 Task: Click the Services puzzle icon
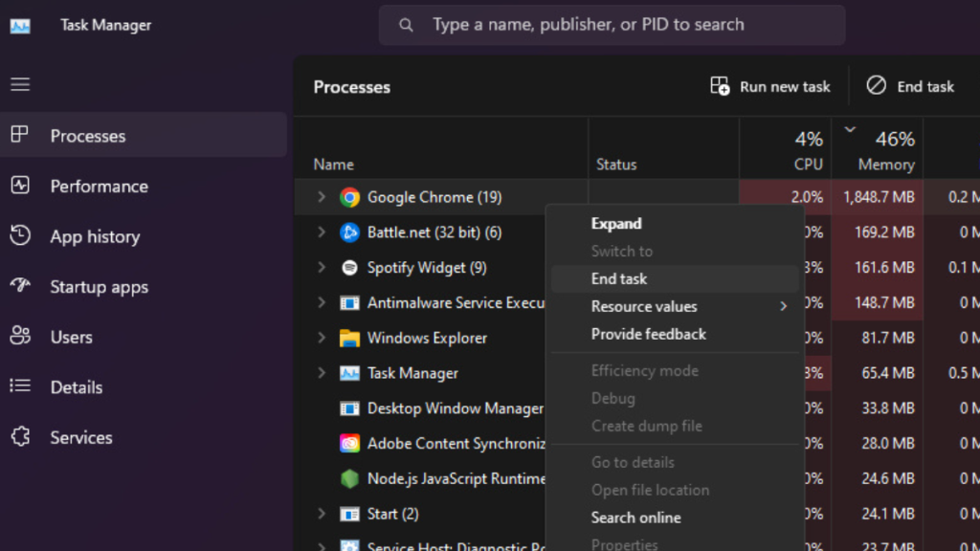[x=21, y=436]
